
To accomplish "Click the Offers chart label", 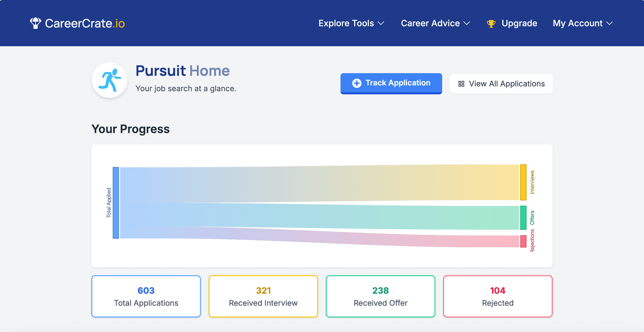I will point(532,218).
